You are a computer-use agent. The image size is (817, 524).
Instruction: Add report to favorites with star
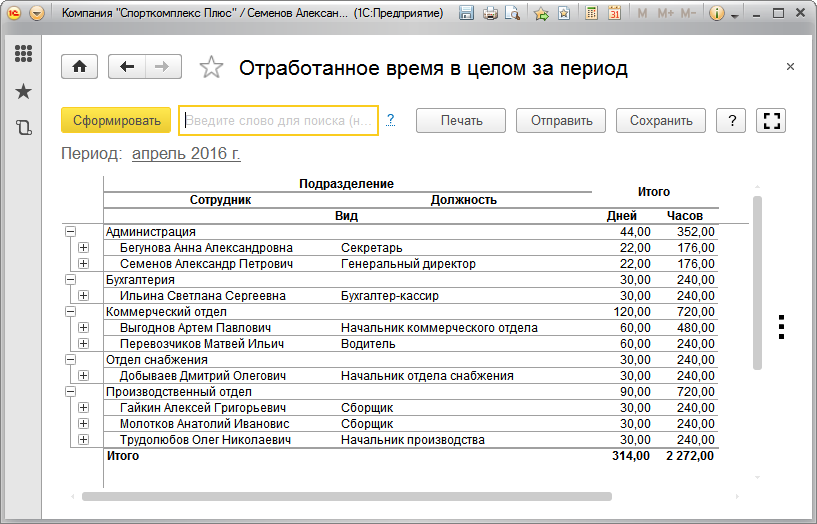(x=211, y=68)
